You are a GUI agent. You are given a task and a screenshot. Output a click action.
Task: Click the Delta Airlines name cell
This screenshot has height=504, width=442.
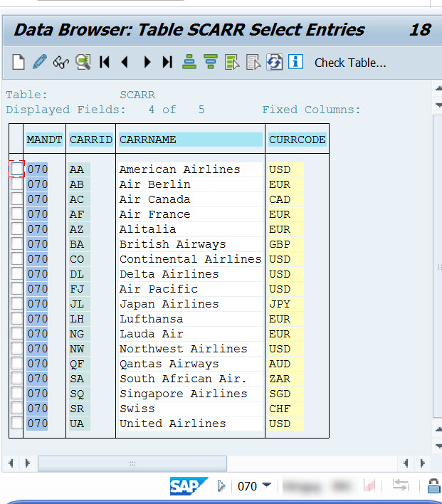[x=190, y=274]
